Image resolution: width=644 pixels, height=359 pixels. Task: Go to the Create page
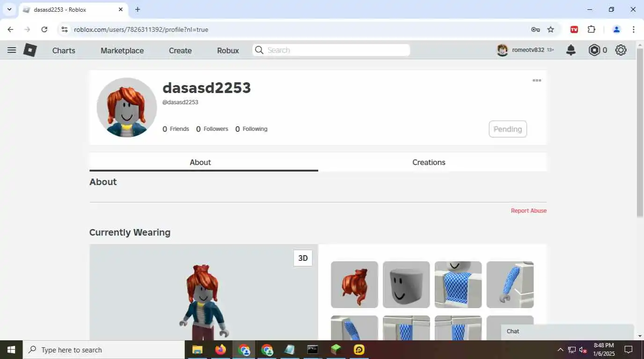click(x=180, y=50)
